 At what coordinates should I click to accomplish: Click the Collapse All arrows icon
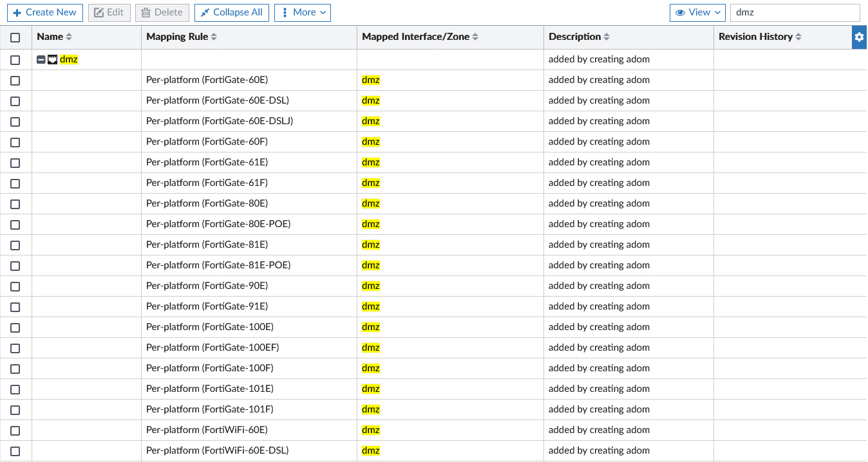204,12
